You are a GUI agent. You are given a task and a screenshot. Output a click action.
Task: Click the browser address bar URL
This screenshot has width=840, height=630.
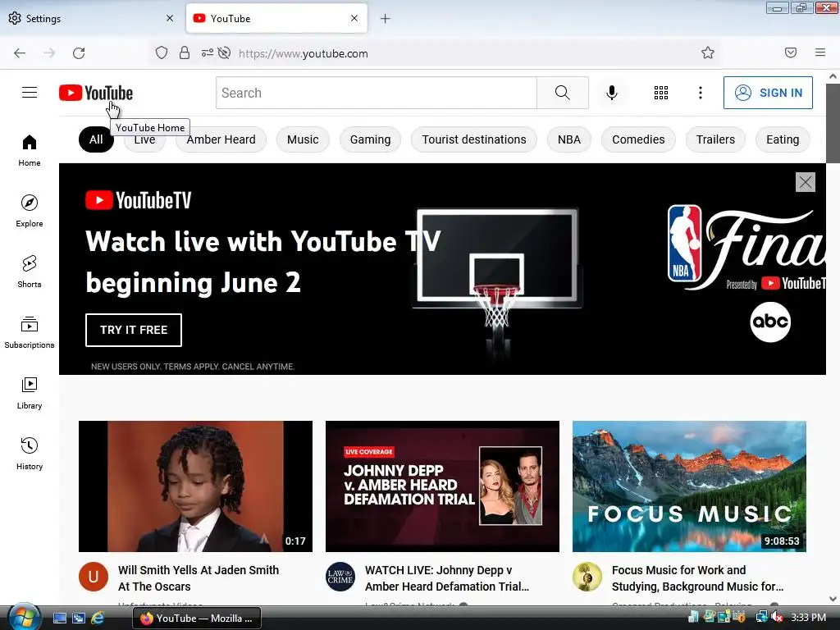click(304, 53)
